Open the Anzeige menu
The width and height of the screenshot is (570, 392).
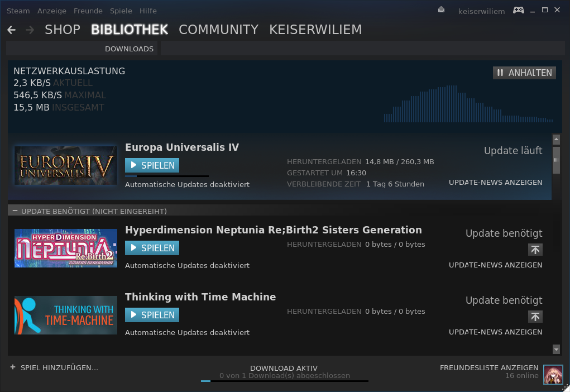coord(51,11)
